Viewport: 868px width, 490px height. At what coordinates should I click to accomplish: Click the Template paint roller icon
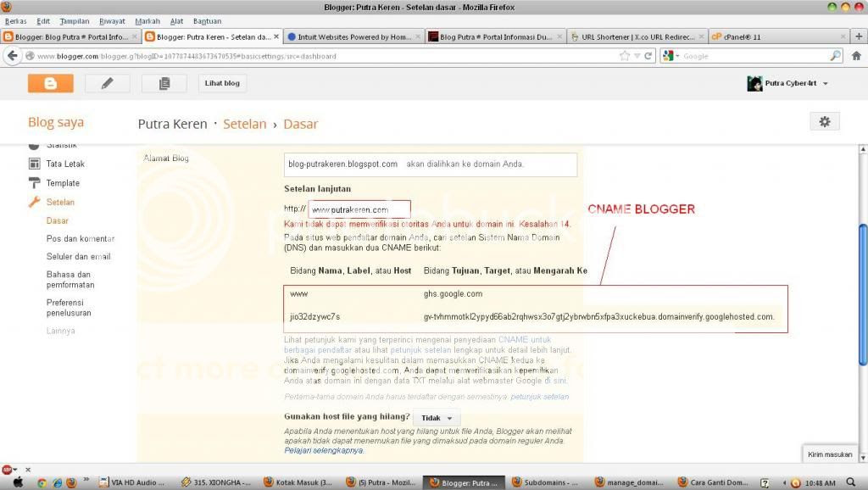pos(34,183)
